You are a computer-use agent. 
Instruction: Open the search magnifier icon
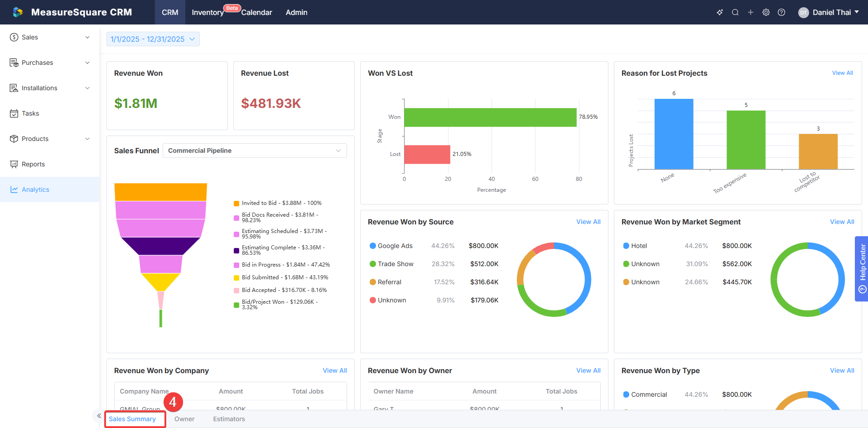point(735,12)
